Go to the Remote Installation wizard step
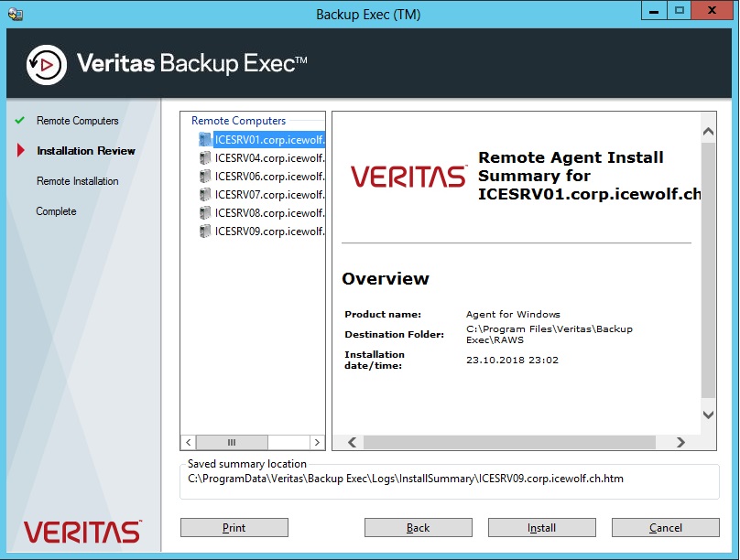Viewport: 740px width, 560px height. 78,181
